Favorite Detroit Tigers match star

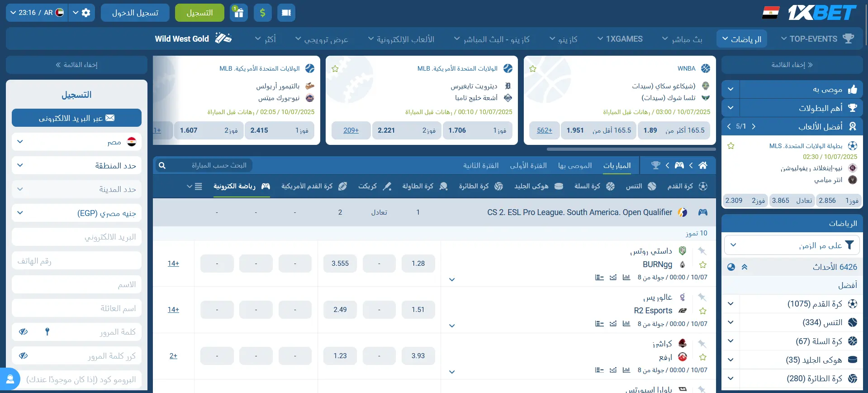pyautogui.click(x=335, y=69)
